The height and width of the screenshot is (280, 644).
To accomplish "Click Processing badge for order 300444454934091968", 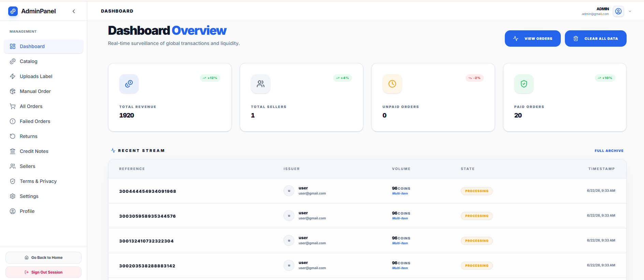I will [x=477, y=191].
